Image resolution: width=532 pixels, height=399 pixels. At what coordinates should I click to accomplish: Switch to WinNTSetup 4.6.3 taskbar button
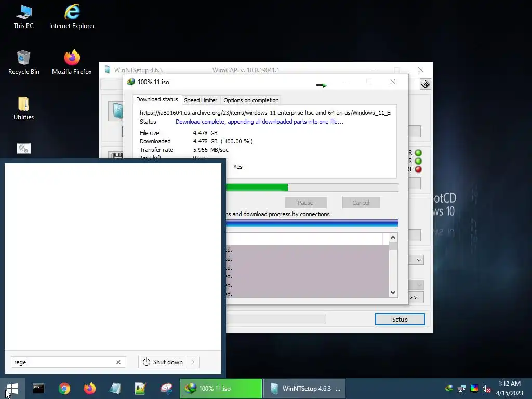[x=304, y=389]
